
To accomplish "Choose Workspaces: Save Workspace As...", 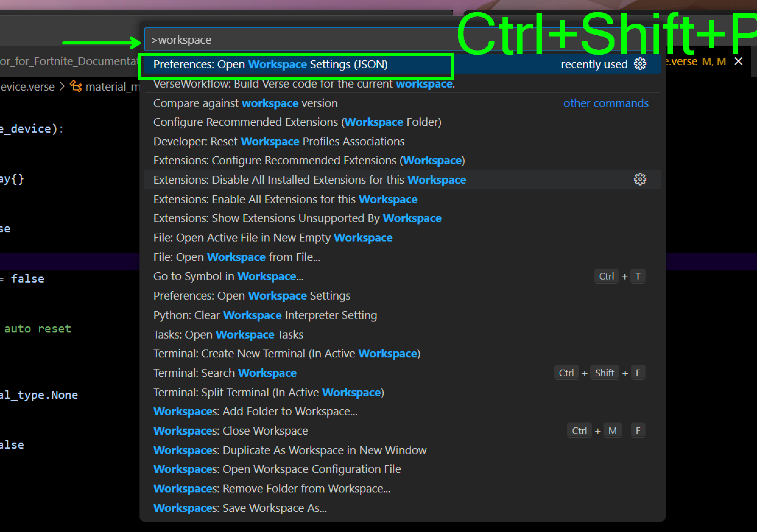I will (240, 508).
